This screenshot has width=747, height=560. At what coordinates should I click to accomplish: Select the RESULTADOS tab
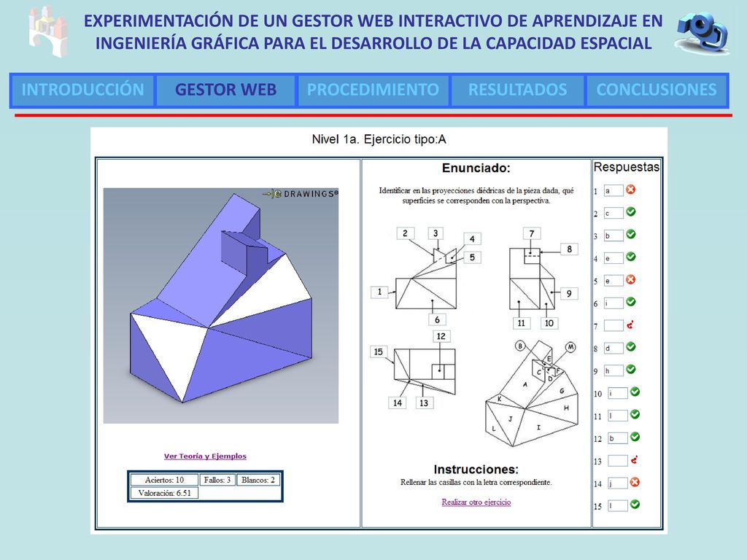click(x=517, y=90)
